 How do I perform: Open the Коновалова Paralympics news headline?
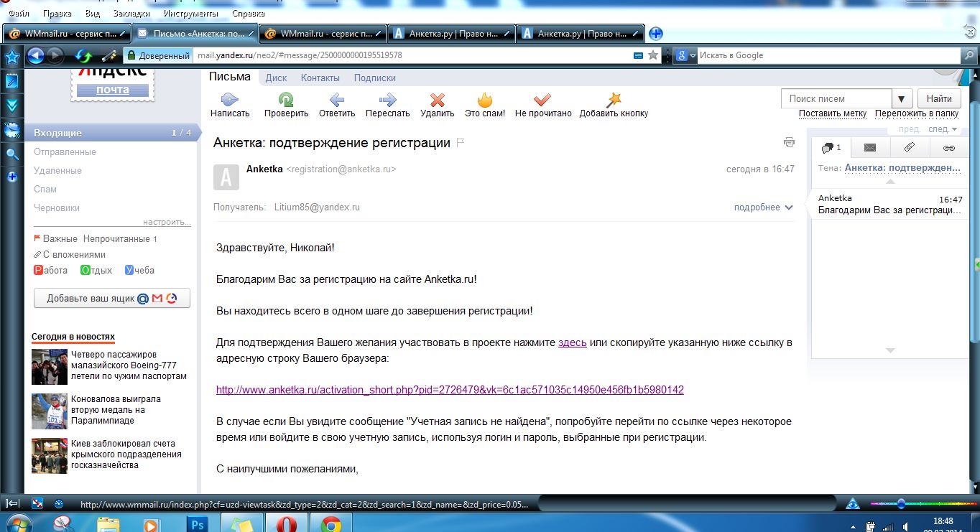[x=116, y=410]
